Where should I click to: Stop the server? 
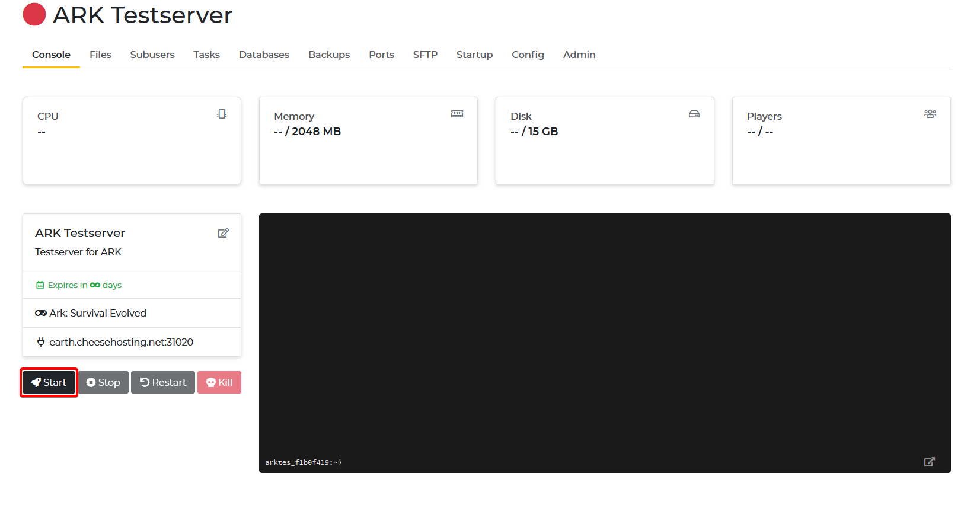[103, 382]
